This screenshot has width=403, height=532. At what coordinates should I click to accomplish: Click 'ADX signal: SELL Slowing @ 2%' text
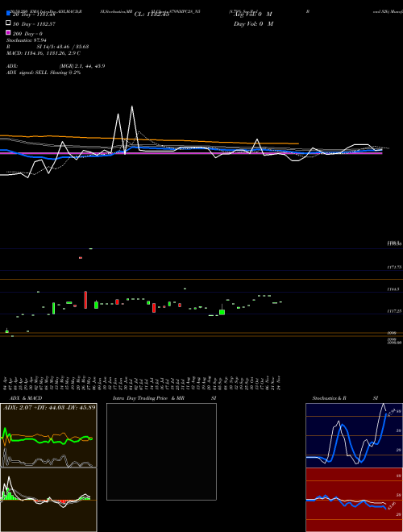[x=44, y=73]
